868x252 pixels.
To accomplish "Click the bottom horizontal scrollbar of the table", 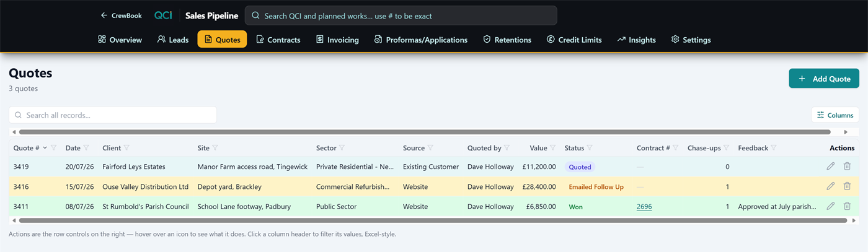I will 433,220.
